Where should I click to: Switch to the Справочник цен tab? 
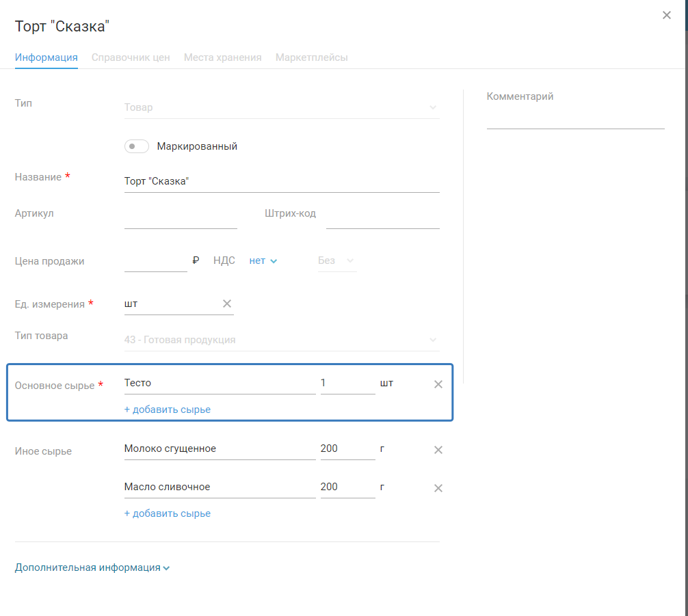coord(131,57)
